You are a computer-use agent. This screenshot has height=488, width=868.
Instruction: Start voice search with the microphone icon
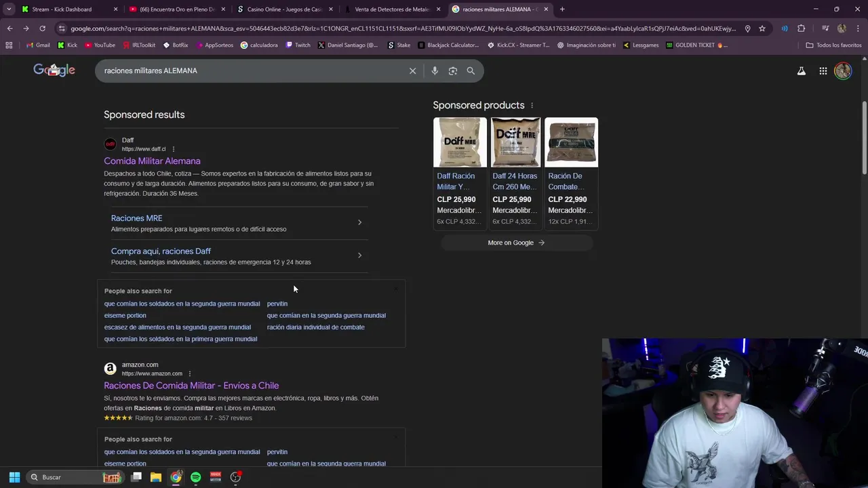[x=435, y=70]
